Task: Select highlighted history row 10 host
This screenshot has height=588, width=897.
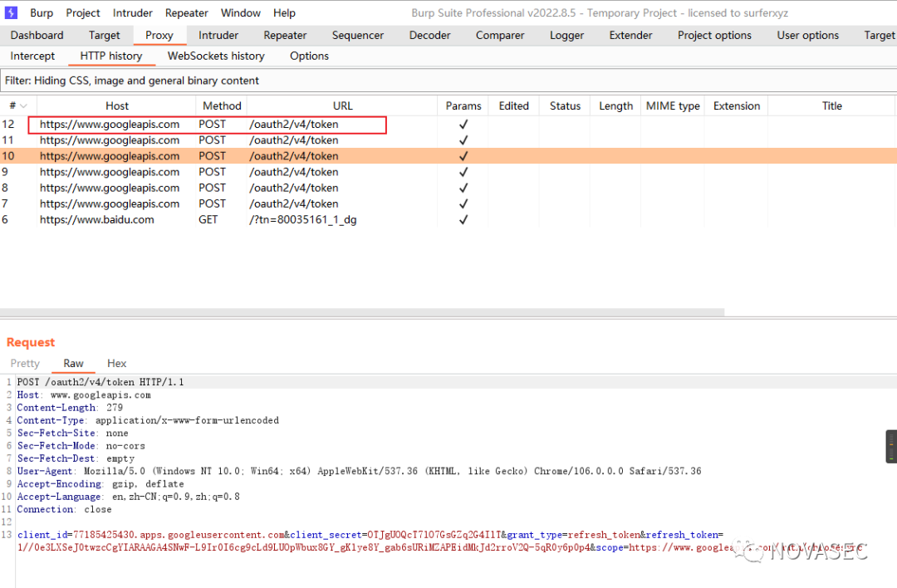Action: pos(110,156)
